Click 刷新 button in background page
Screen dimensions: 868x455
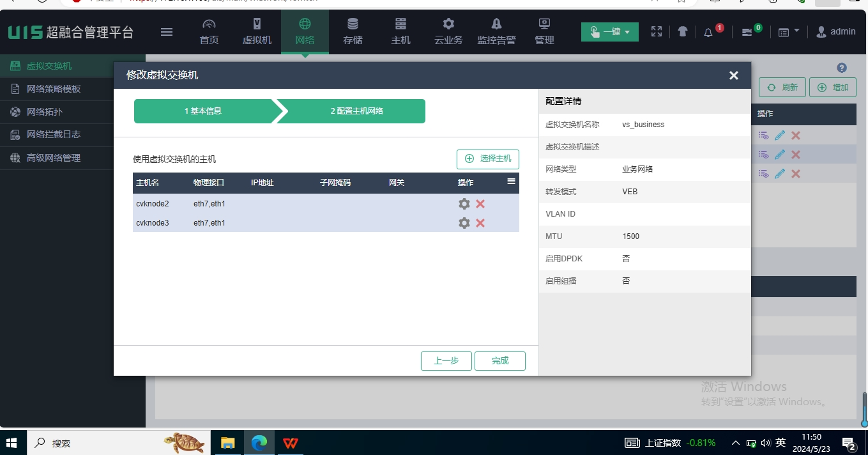tap(782, 88)
